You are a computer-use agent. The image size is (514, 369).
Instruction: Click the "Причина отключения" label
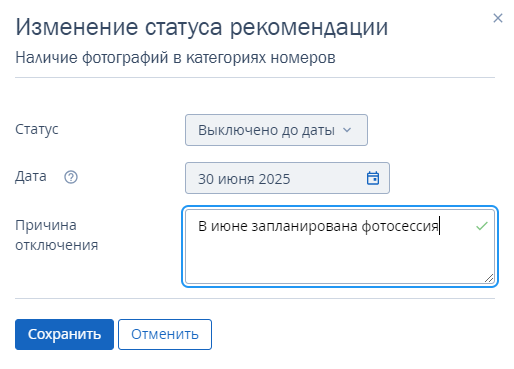coord(57,235)
